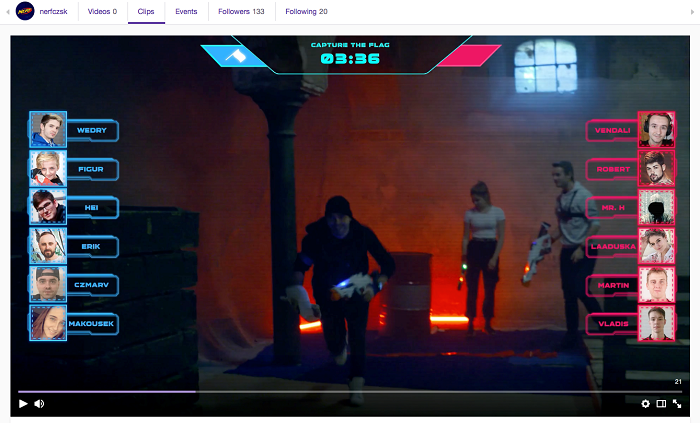Switch to the Videos tab
This screenshot has width=700, height=423.
click(x=102, y=12)
